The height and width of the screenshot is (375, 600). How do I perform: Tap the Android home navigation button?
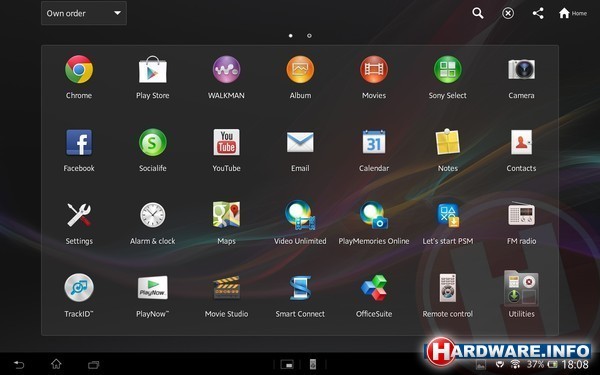56,364
